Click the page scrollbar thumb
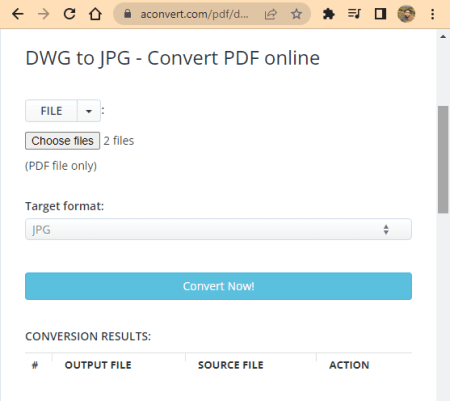Screen dimensions: 450x401 (443, 159)
